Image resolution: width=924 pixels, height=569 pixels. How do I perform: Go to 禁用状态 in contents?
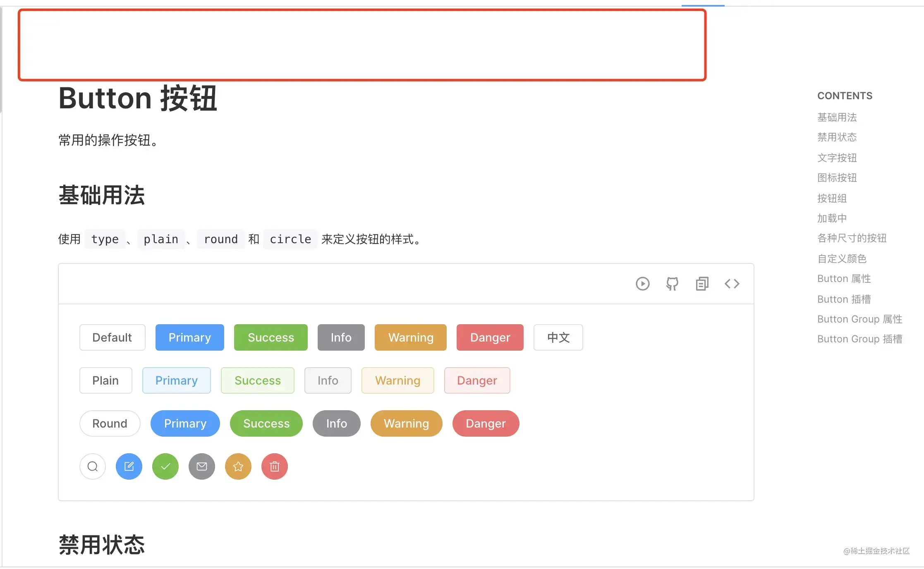[x=837, y=137]
